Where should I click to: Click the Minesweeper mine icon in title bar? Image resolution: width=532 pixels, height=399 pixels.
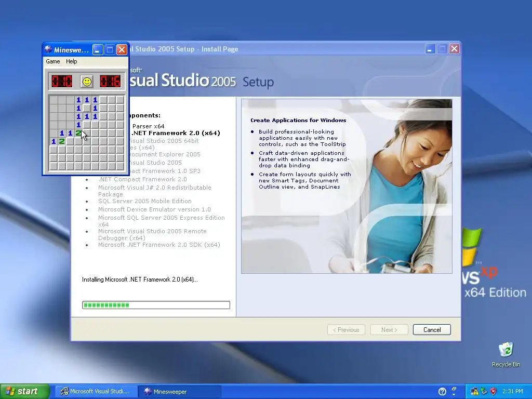(48, 49)
